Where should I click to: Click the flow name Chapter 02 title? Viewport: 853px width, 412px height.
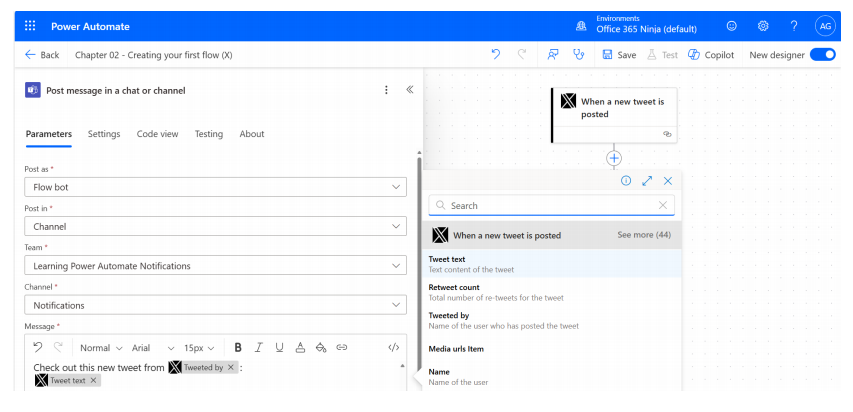coord(154,54)
